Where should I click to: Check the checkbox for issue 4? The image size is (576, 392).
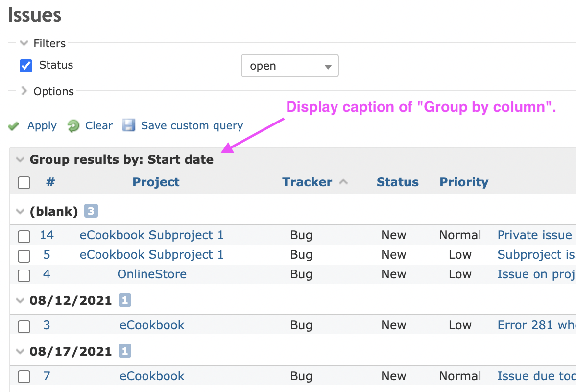click(24, 275)
